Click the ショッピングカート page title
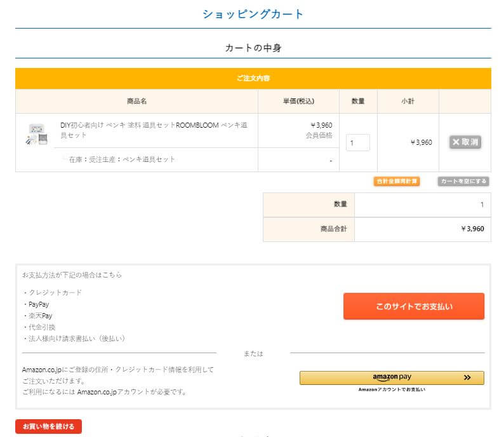Viewport: 504px width, 437px height. coord(253,14)
